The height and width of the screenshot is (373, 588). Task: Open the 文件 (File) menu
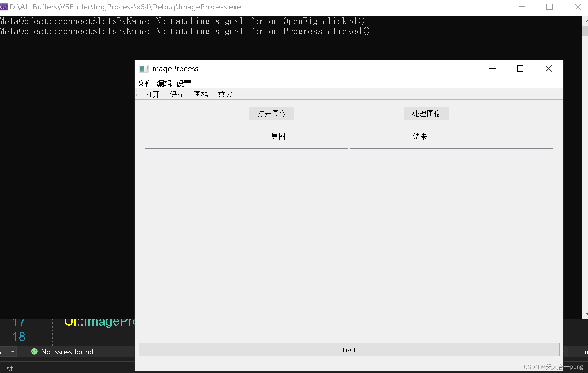tap(144, 83)
